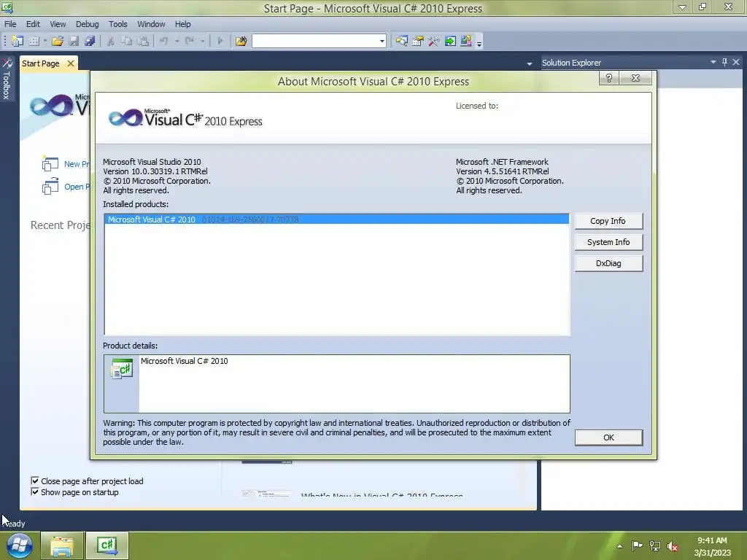Click the Windows Start orb
This screenshot has height=560, width=747.
20,545
